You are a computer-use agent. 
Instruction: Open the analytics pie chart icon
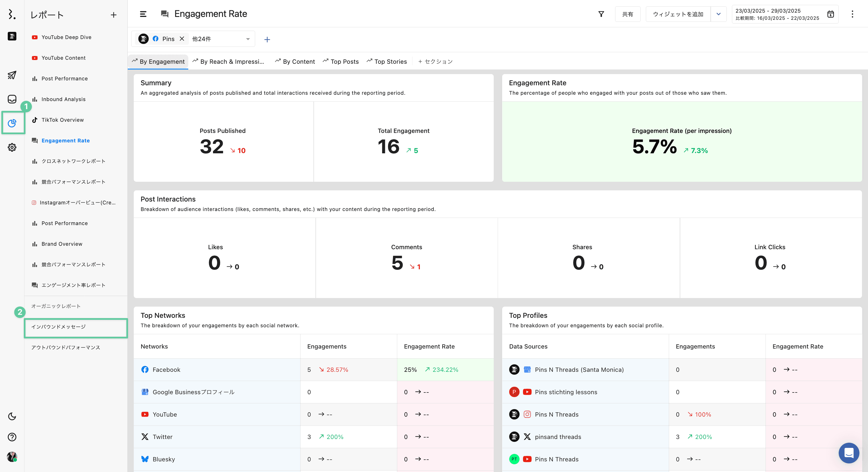coord(12,123)
